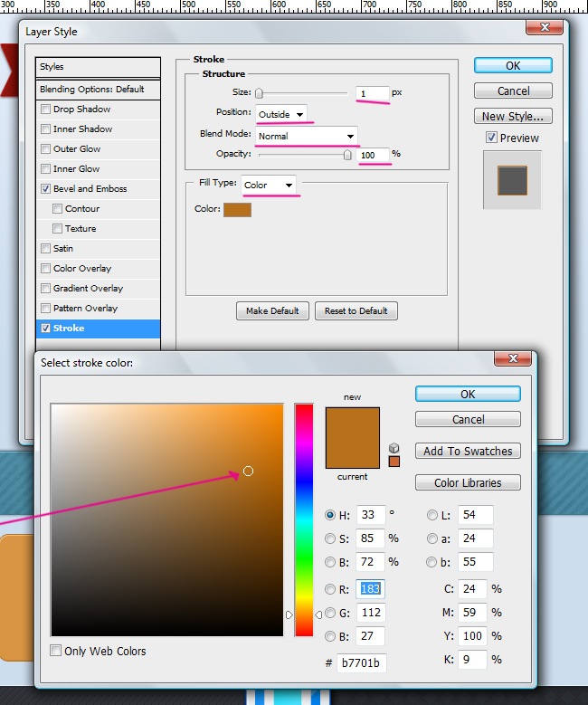This screenshot has height=705, width=588.
Task: Check Only Web Colors option
Action: (56, 651)
